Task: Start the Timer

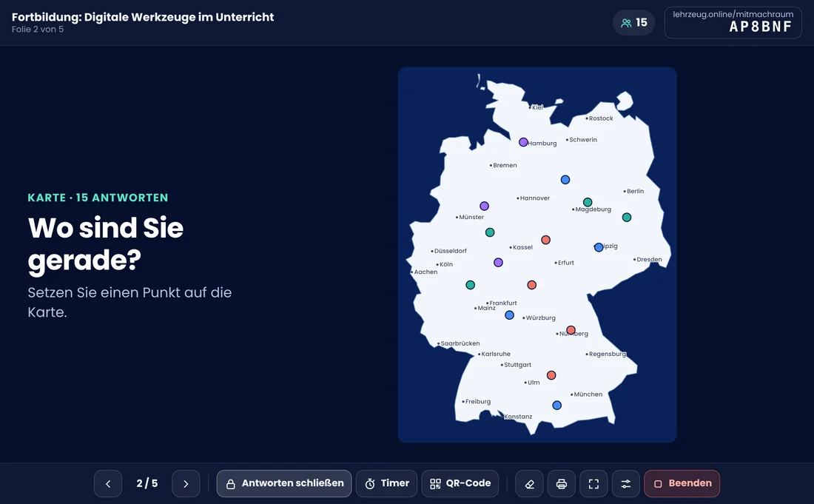Action: tap(387, 484)
